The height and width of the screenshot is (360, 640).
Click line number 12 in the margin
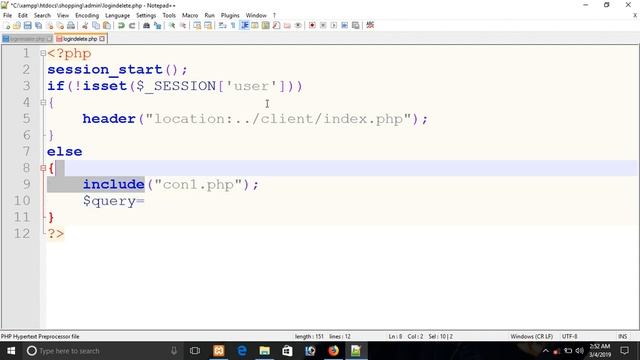[22, 233]
